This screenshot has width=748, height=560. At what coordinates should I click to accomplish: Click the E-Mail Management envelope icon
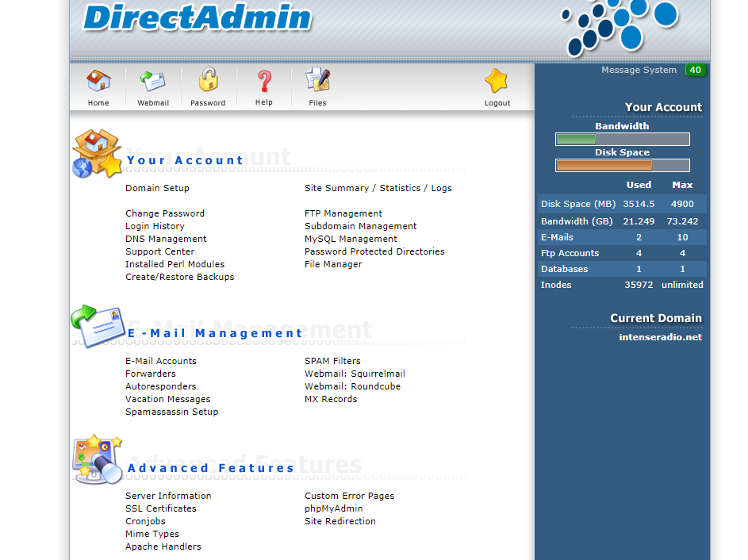(x=98, y=326)
